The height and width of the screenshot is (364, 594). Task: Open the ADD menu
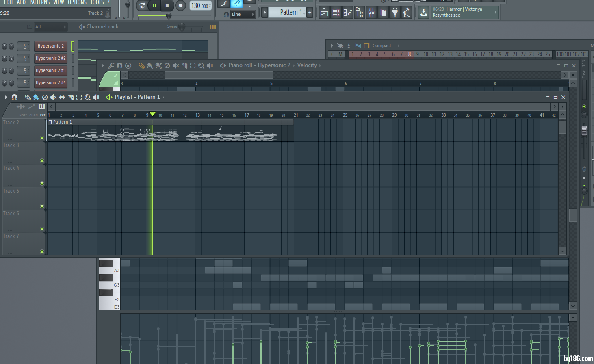tap(21, 2)
